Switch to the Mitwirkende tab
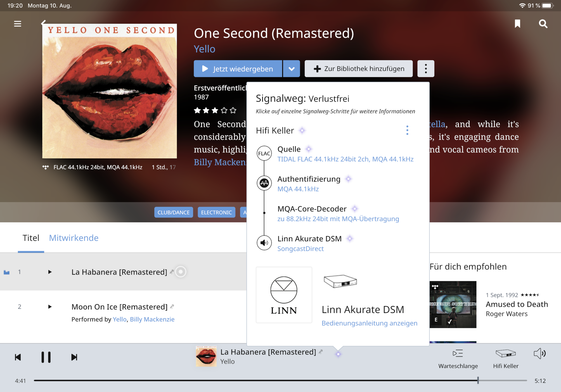This screenshot has height=392, width=561. 74,238
